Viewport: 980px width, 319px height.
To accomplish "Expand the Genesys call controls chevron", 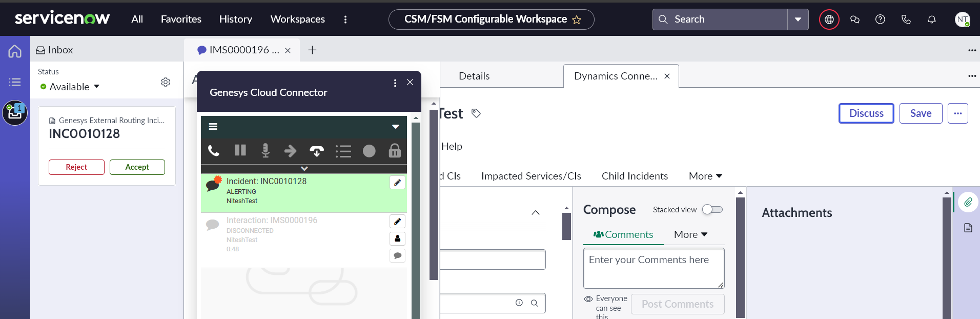I will point(304,168).
